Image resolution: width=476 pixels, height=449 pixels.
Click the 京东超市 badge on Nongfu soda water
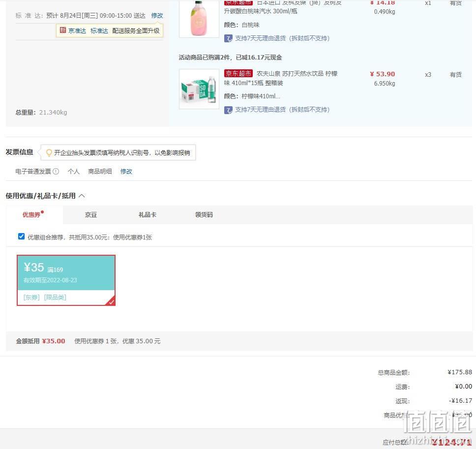[x=238, y=73]
